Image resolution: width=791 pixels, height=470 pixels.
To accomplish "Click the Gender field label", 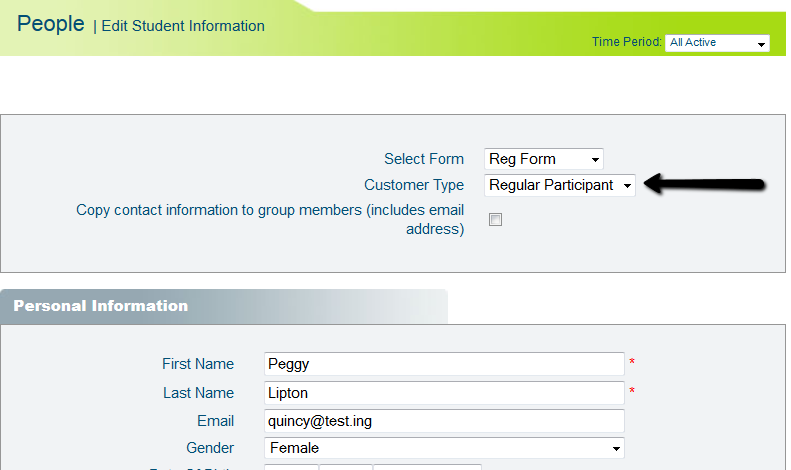I will point(210,448).
